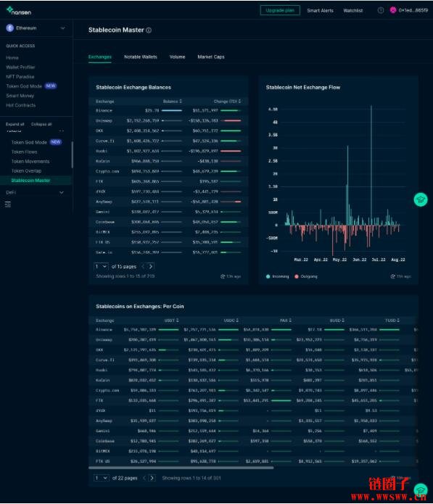Viewport: 433px width, 504px height.
Task: Click the green academy button beside the chart
Action: pyautogui.click(x=421, y=199)
